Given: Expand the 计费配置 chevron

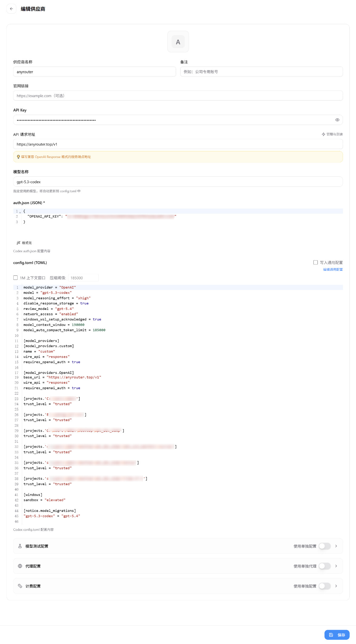Looking at the screenshot, I should (x=336, y=586).
